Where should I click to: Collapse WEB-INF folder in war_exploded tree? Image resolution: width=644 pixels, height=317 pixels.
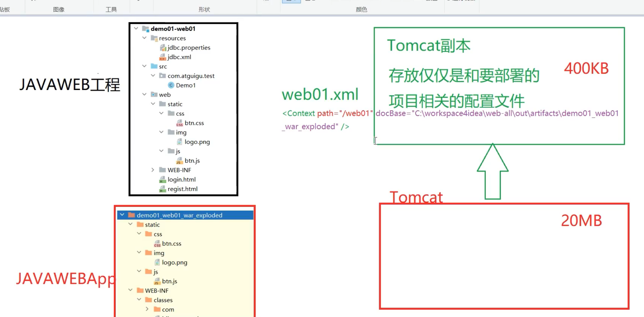coord(131,290)
